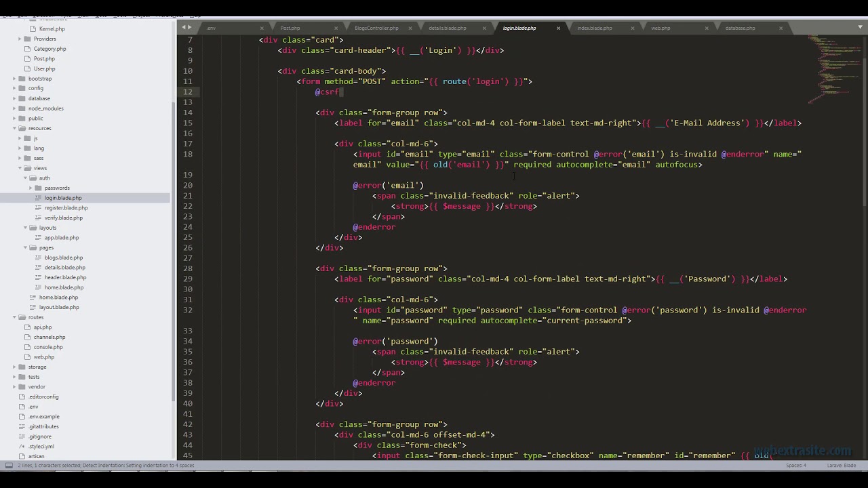The height and width of the screenshot is (488, 868).
Task: Click the tab scroll right arrow
Action: coord(189,27)
